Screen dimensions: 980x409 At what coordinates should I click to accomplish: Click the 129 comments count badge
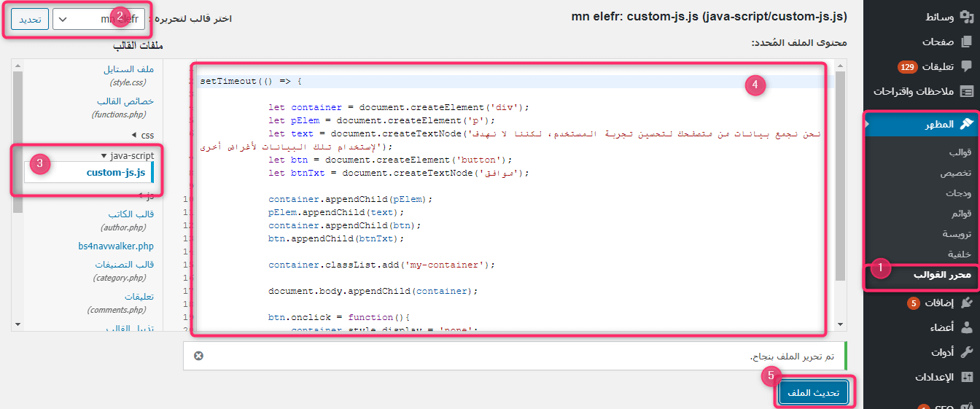(907, 67)
